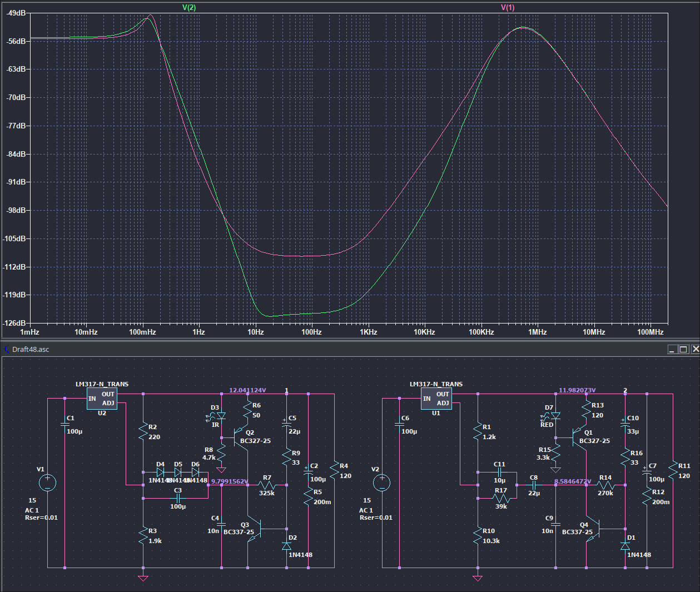Select resistor R17 39k symbol
Image resolution: width=700 pixels, height=592 pixels.
(x=500, y=499)
